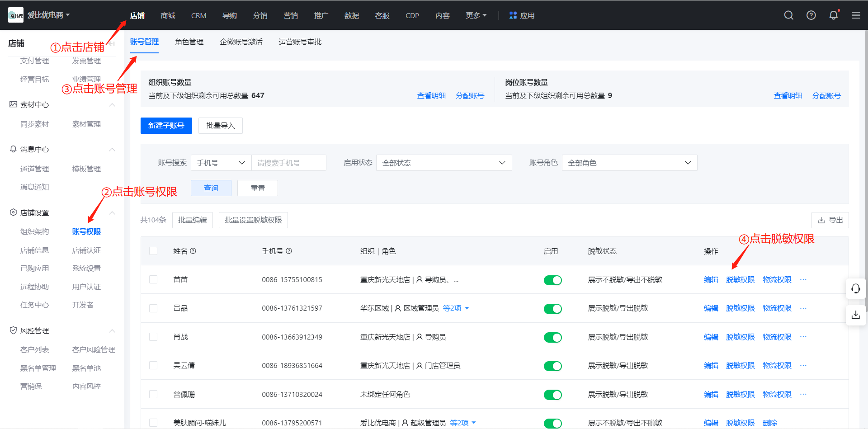Click the 查询 button
This screenshot has height=429, width=868.
(211, 188)
